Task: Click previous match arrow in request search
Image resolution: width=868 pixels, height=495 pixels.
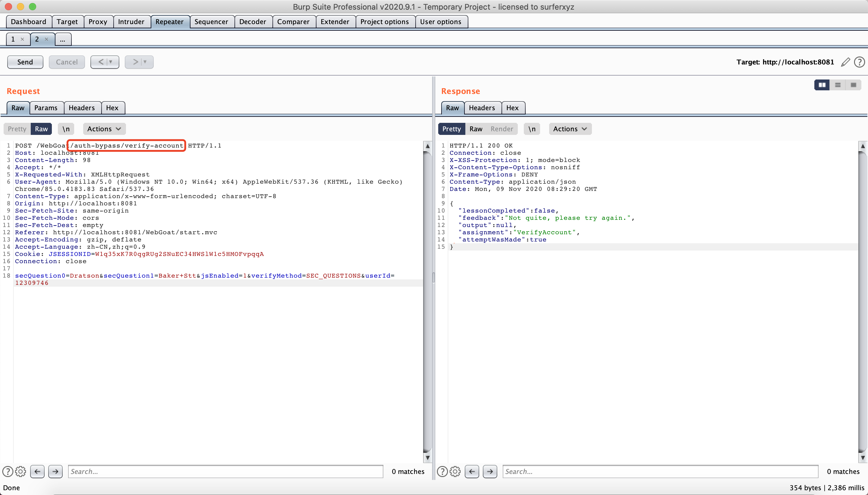Action: [x=37, y=471]
